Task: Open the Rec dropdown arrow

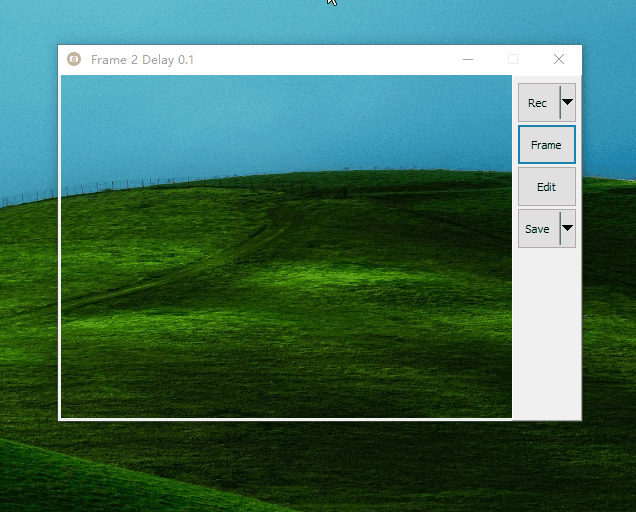Action: [x=568, y=103]
